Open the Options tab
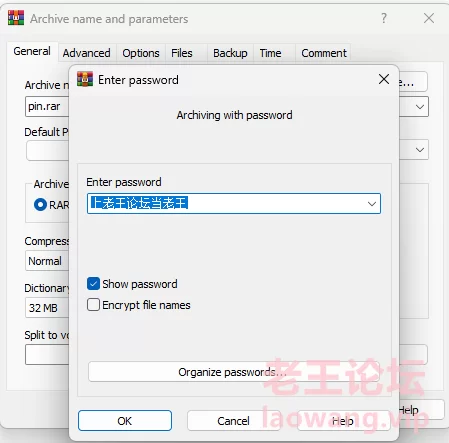Screen dimensions: 449x443 pos(141,53)
